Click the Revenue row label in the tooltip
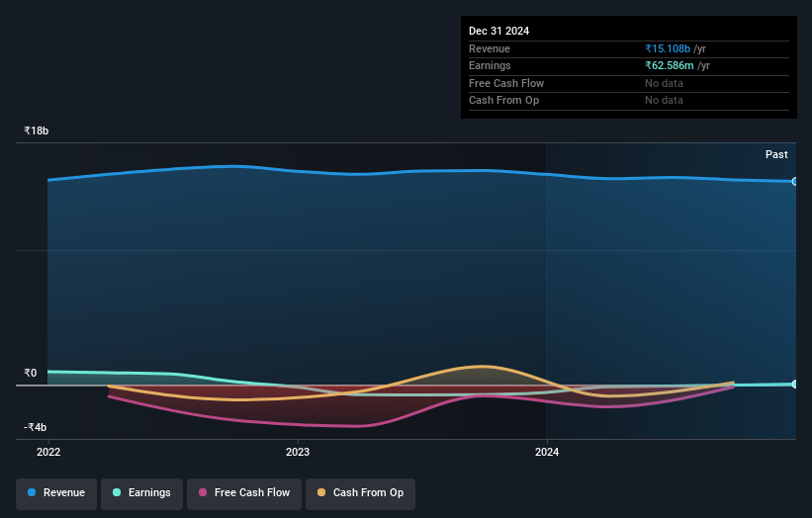This screenshot has width=812, height=518. point(490,48)
